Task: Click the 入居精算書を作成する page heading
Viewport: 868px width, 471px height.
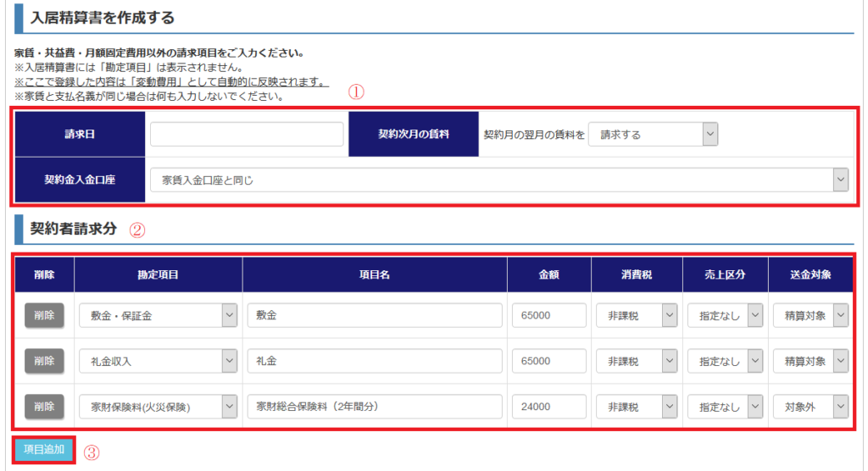Action: pos(103,18)
